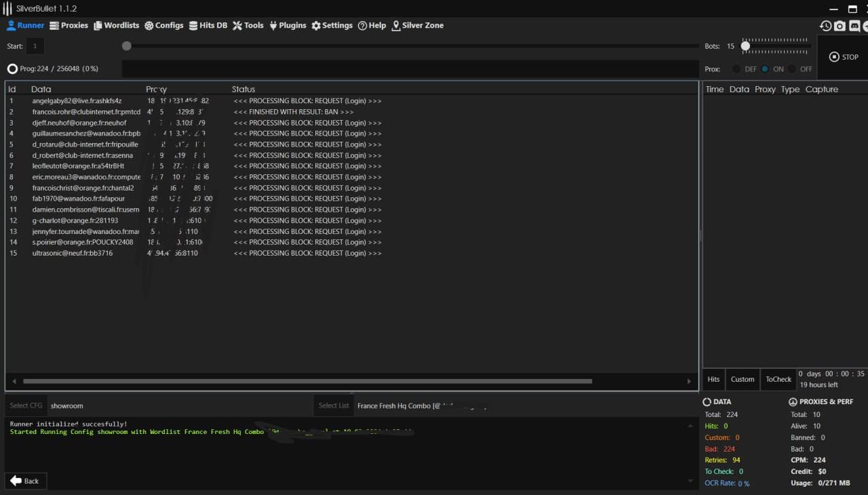Open the Plugins section
Viewport: 868px width, 495px height.
coord(288,26)
